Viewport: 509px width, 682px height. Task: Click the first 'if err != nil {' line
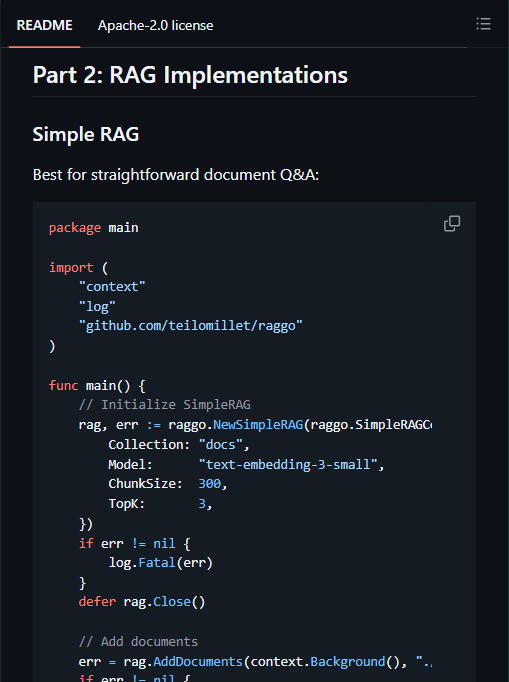[134, 544]
